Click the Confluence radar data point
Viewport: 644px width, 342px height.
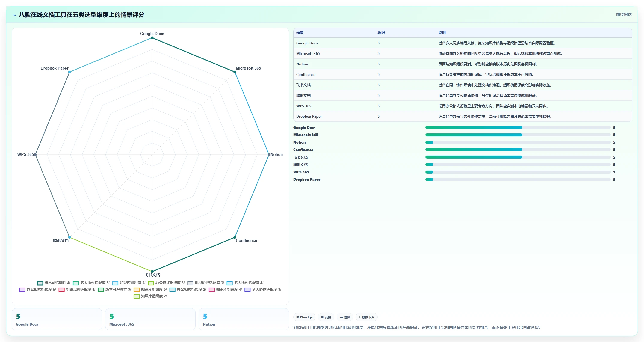coord(235,237)
